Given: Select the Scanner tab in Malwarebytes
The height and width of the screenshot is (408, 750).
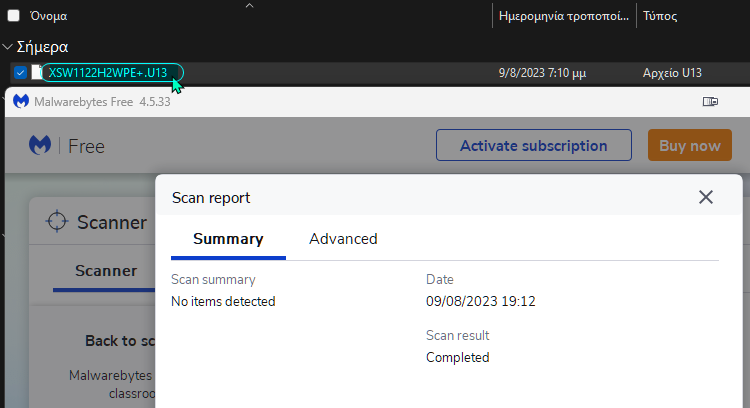Looking at the screenshot, I should tap(106, 271).
